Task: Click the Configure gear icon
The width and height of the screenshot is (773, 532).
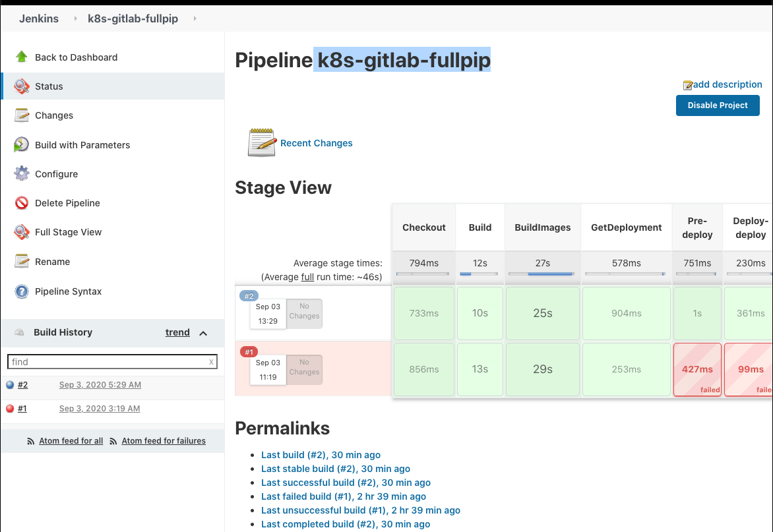Action: click(x=22, y=174)
